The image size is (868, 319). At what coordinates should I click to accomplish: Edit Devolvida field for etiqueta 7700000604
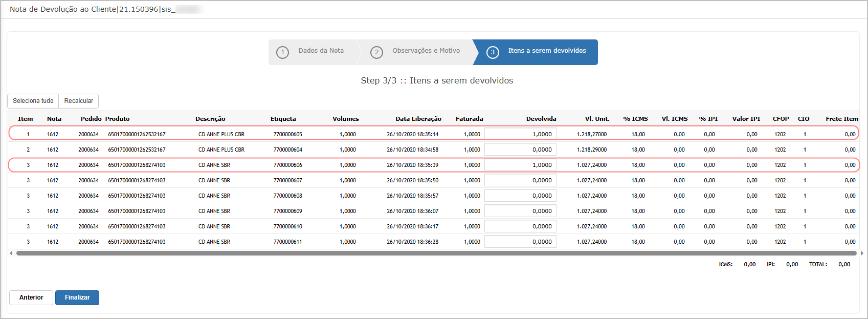[520, 150]
